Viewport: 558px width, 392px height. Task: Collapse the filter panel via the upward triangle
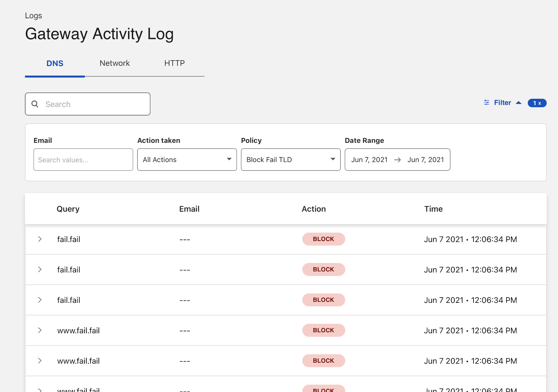tap(519, 102)
